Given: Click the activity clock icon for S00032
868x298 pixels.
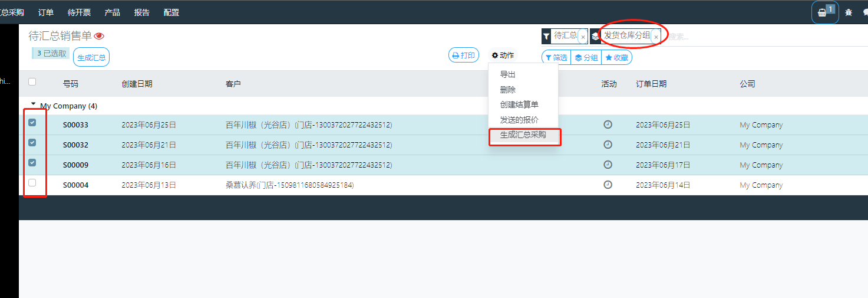Looking at the screenshot, I should [608, 145].
